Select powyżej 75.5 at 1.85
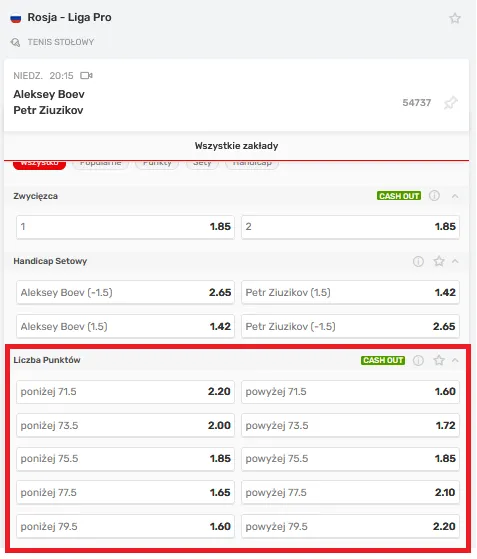 pos(350,459)
